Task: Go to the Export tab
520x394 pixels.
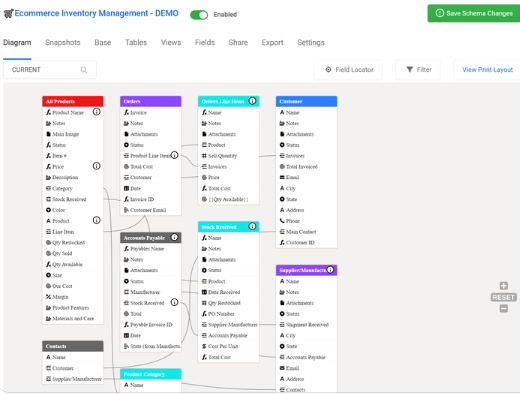Action: [x=272, y=42]
